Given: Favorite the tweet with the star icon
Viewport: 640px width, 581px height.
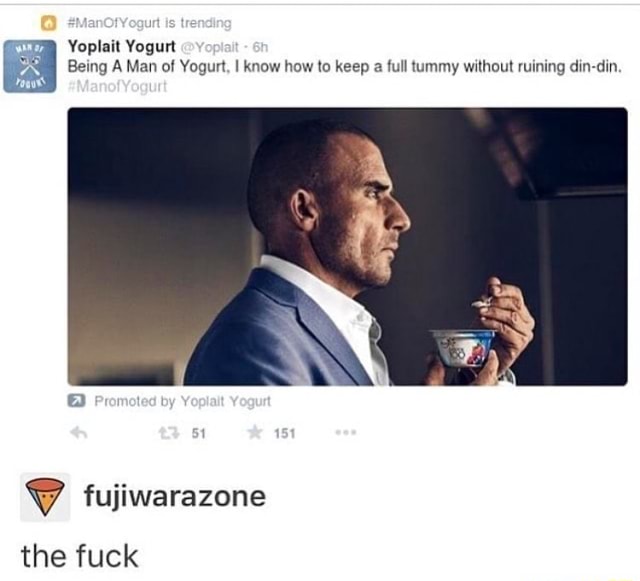Looking at the screenshot, I should [x=255, y=433].
